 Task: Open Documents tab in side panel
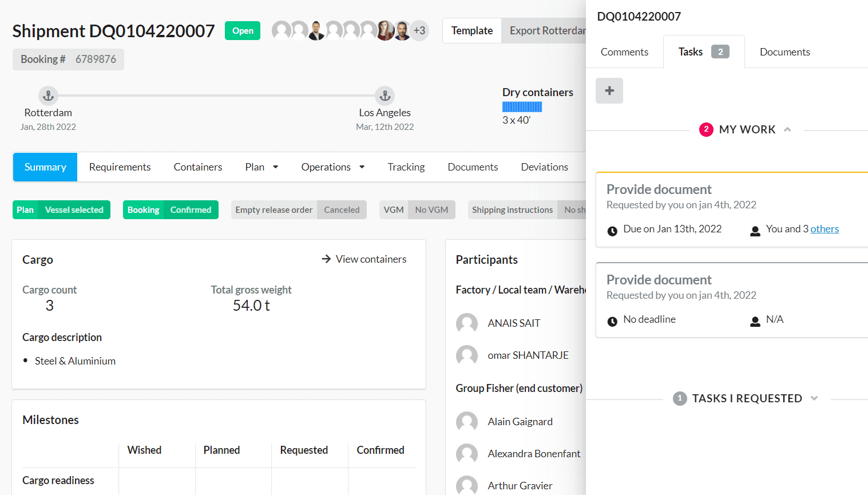[x=784, y=52]
